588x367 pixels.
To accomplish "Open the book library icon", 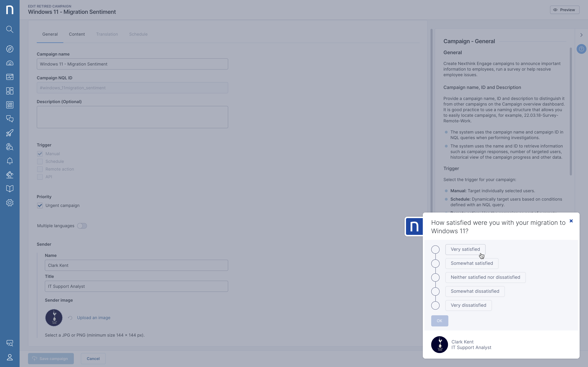I will click(10, 189).
